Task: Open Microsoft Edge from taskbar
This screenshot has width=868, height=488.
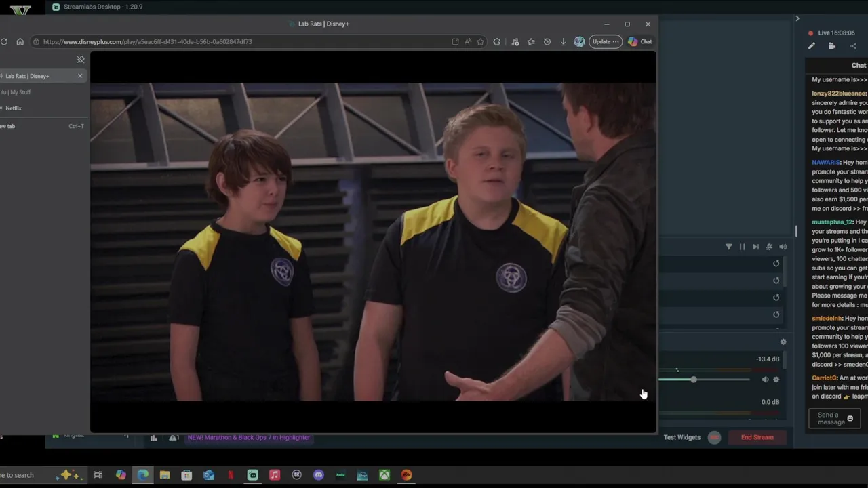Action: click(143, 475)
